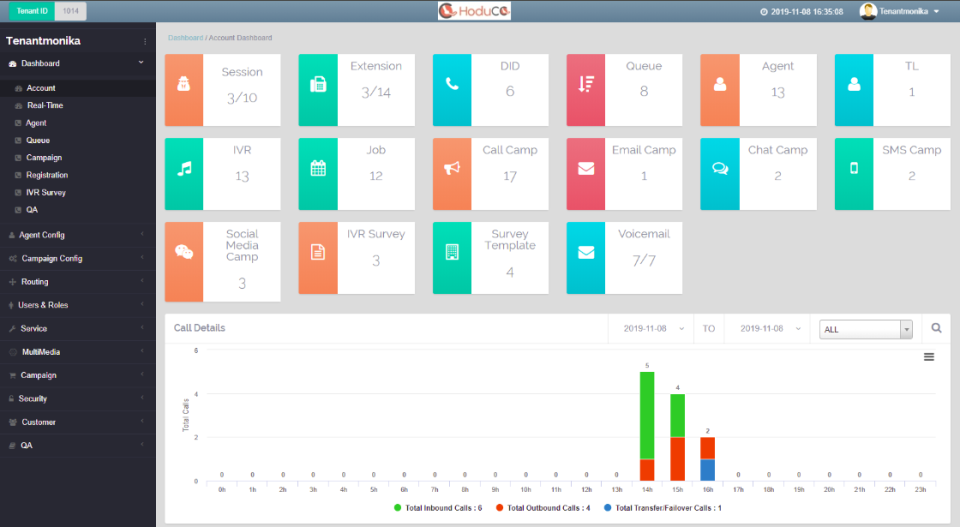This screenshot has height=527, width=960.
Task: Open the ALL filter dropdown
Action: tap(865, 329)
